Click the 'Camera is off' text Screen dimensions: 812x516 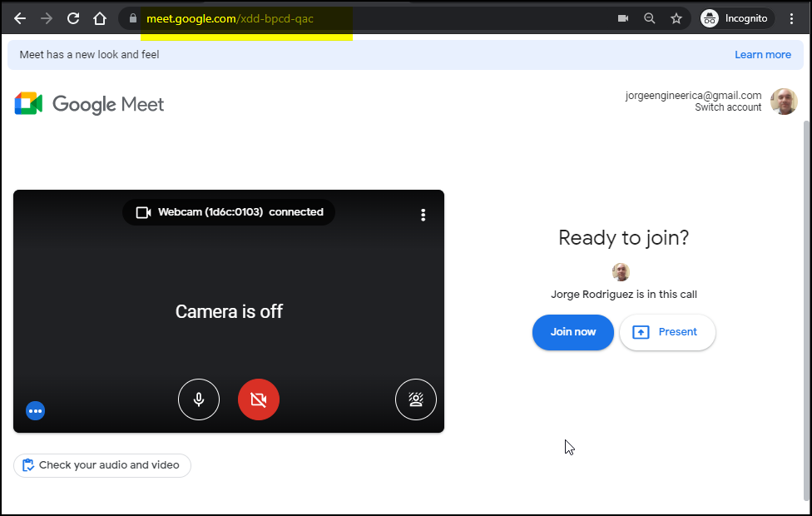tap(229, 311)
